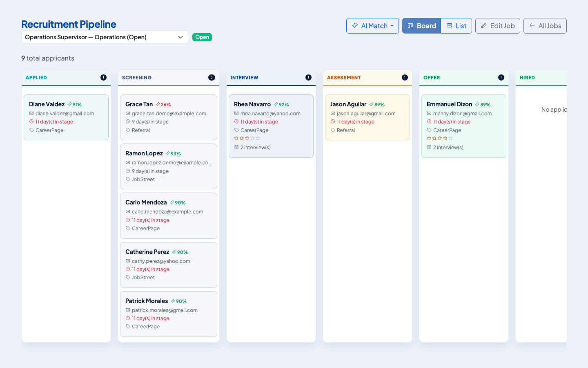Open Diane Valdez applicant card
Screen dimensions: 588x368
tap(66, 117)
